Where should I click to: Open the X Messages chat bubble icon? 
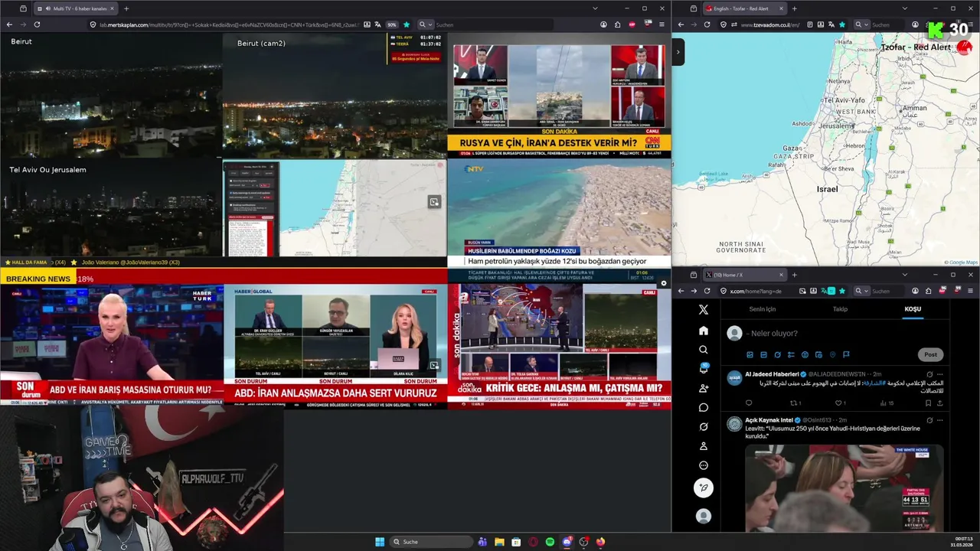point(704,407)
